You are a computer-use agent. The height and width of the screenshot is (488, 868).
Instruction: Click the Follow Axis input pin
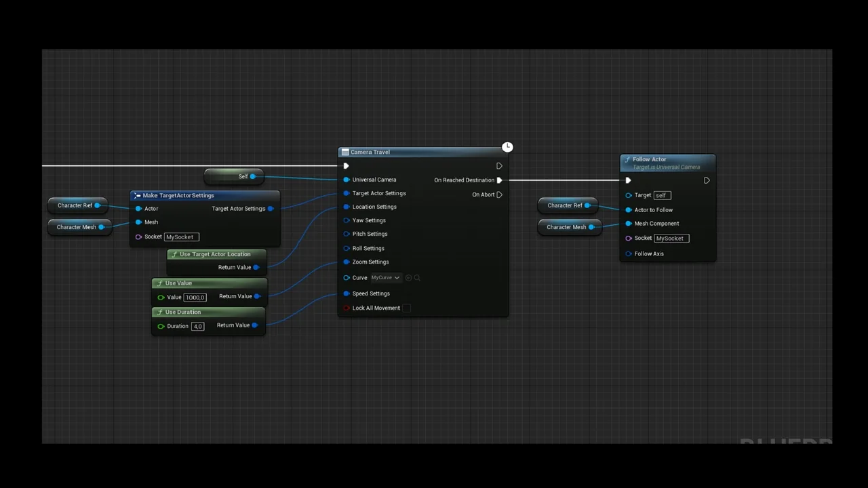[629, 253]
